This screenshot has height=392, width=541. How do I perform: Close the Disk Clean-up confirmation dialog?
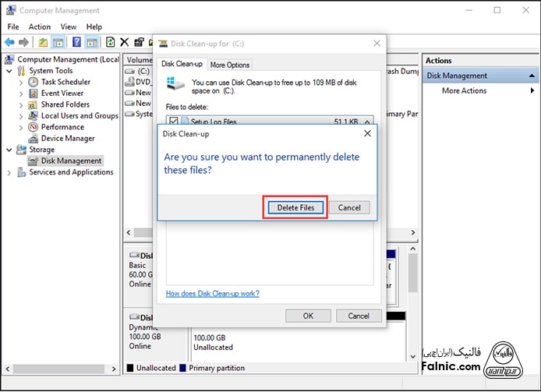[x=366, y=134]
